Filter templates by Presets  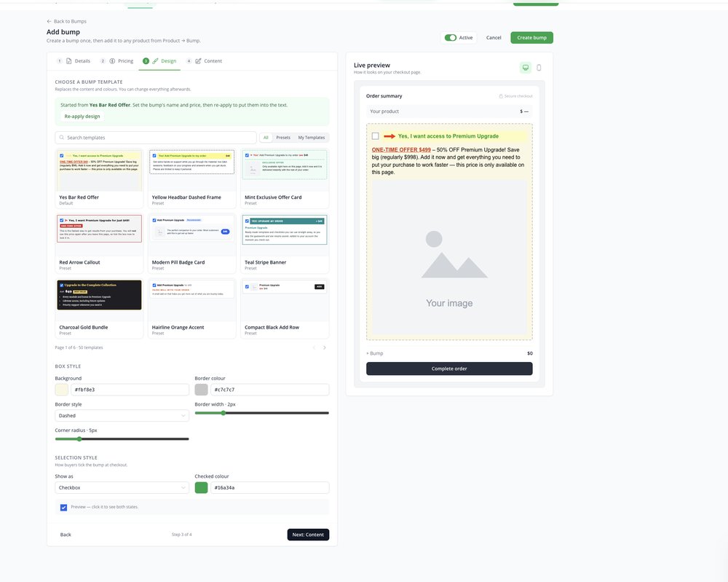[283, 138]
